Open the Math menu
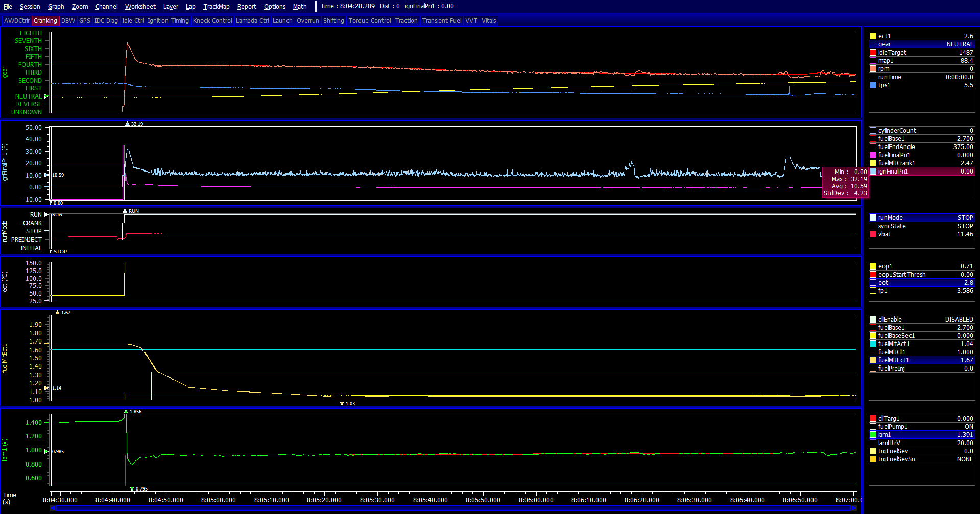The image size is (980, 514). click(300, 6)
